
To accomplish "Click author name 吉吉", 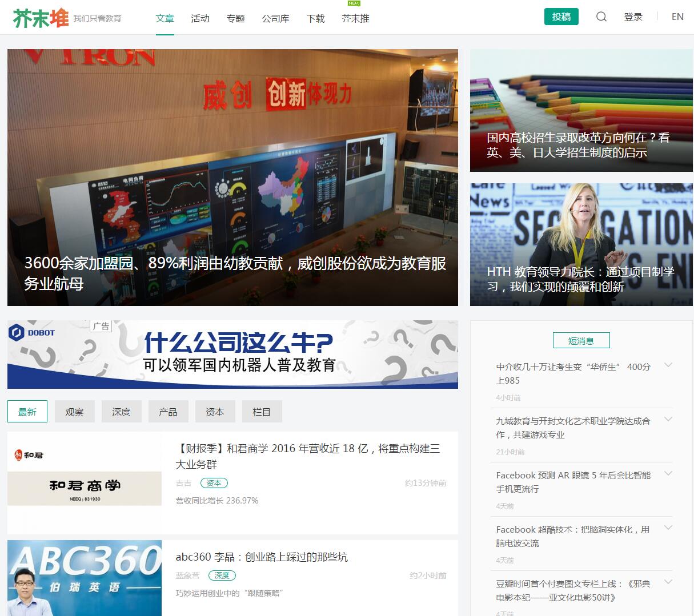I will pos(184,483).
